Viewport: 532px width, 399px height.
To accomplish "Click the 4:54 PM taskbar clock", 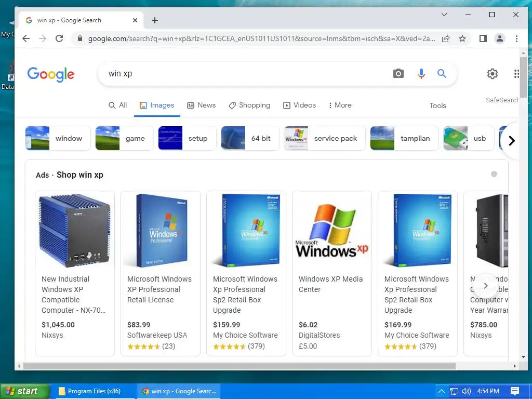I will (x=488, y=391).
